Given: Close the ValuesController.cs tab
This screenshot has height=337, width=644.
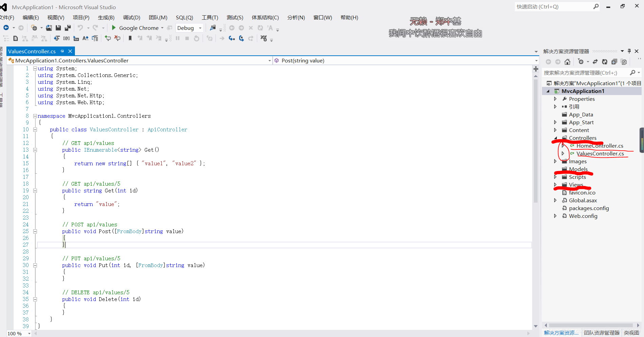Looking at the screenshot, I should coord(70,51).
